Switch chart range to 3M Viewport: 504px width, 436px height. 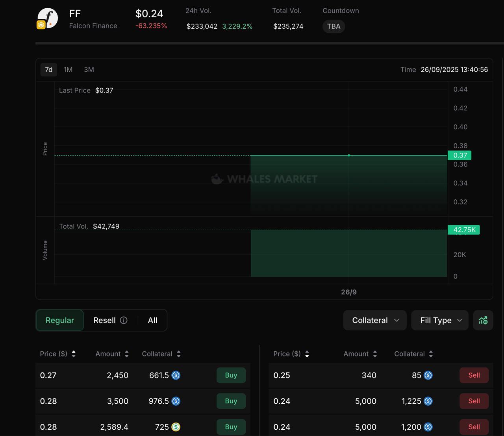tap(89, 69)
